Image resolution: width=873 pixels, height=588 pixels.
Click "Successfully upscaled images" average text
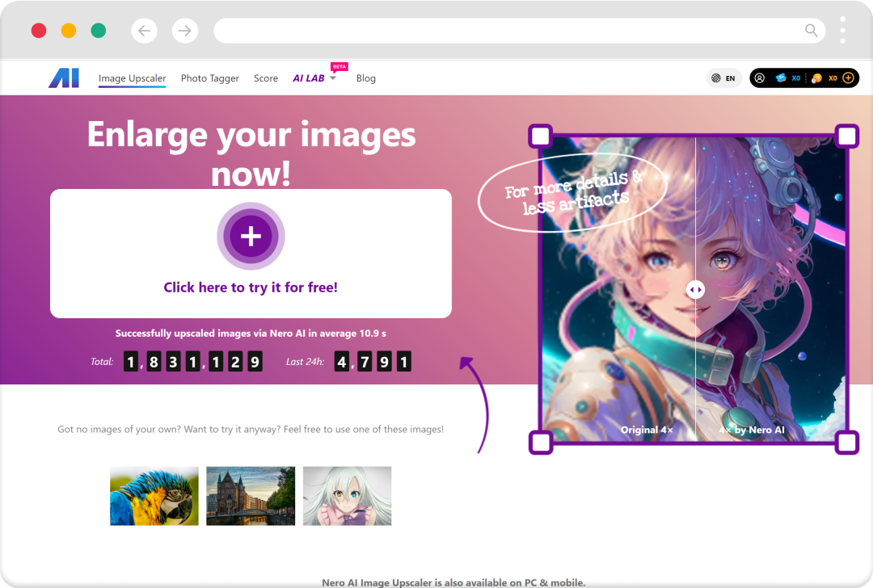[x=251, y=334]
